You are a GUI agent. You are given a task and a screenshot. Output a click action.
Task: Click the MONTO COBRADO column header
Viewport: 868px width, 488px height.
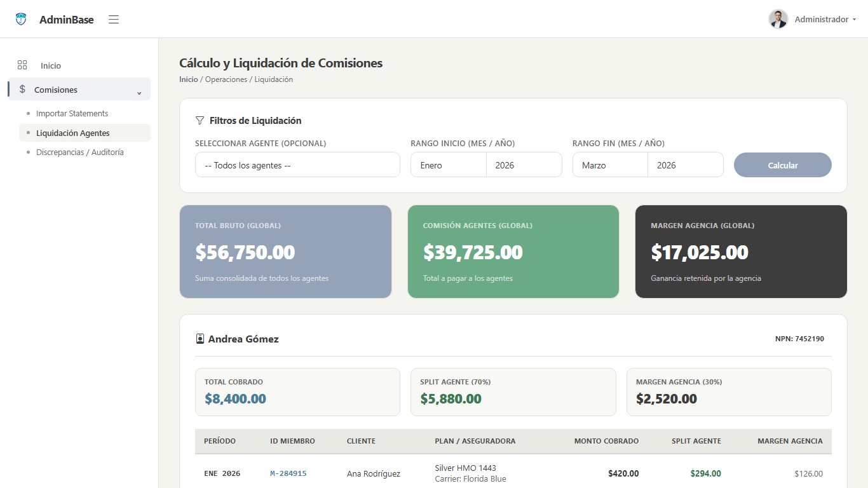click(x=606, y=441)
